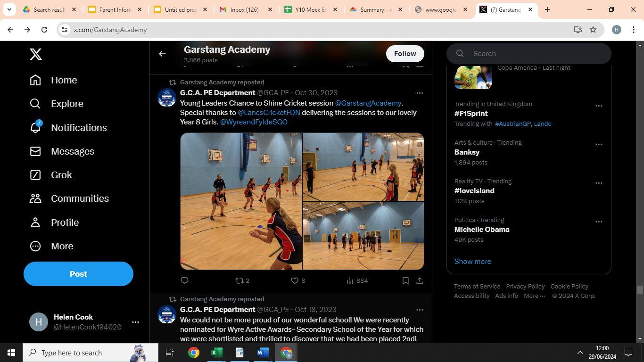
Task: Click the back arrow beside Garstang Academy
Action: 162,54
